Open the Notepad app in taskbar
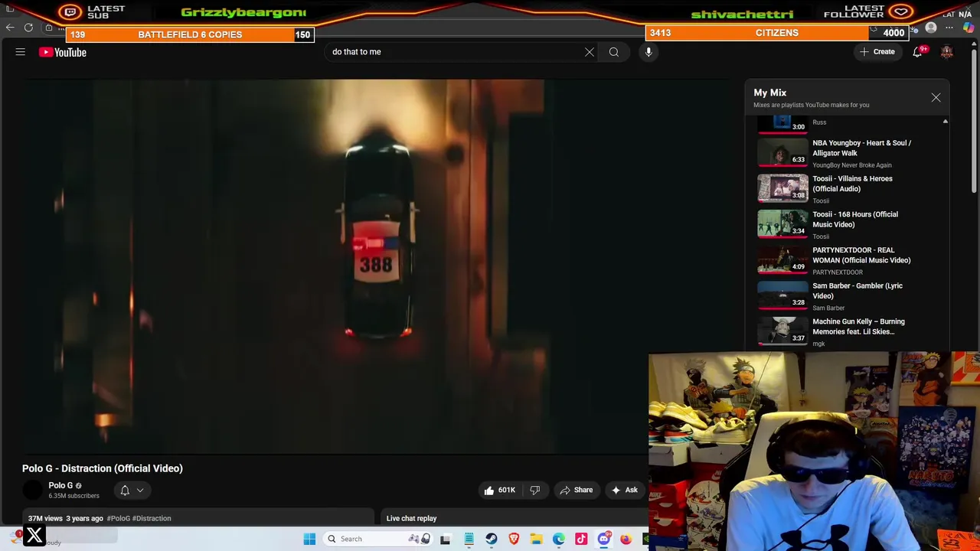 coord(469,539)
